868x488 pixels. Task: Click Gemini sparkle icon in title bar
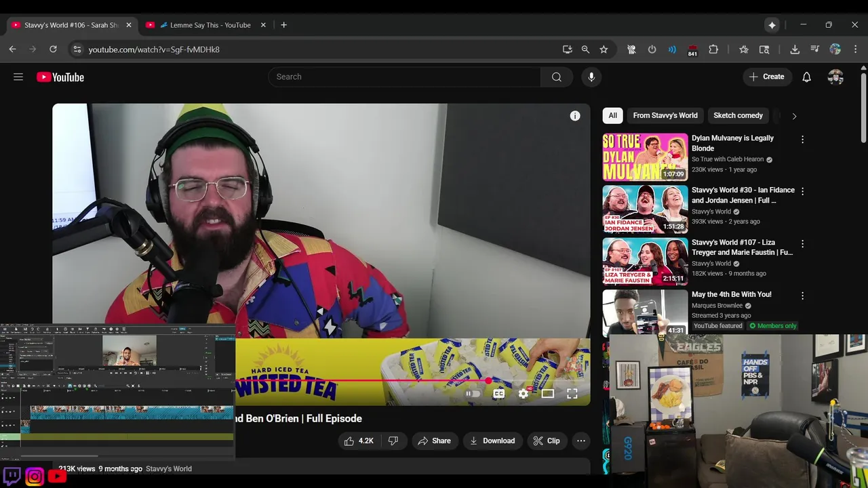pyautogui.click(x=772, y=25)
